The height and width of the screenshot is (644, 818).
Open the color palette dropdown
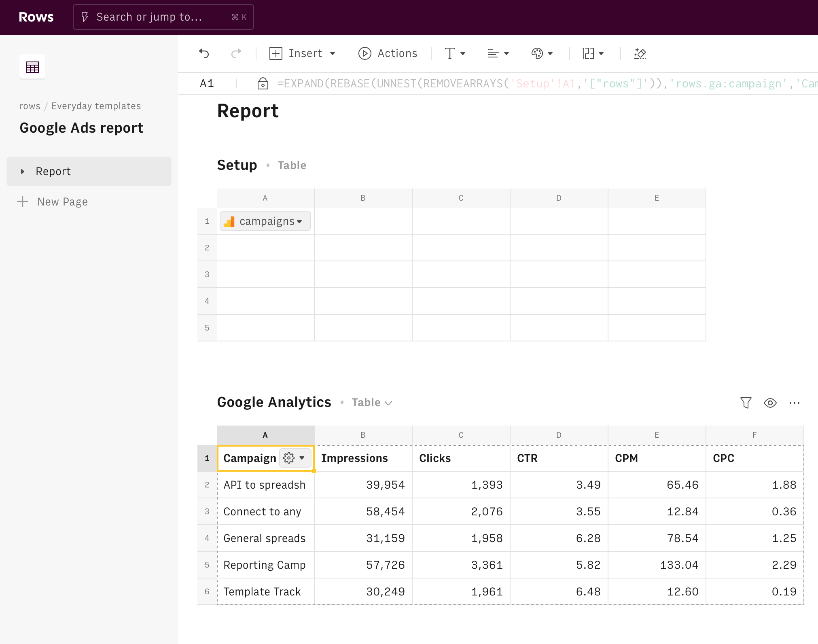542,53
